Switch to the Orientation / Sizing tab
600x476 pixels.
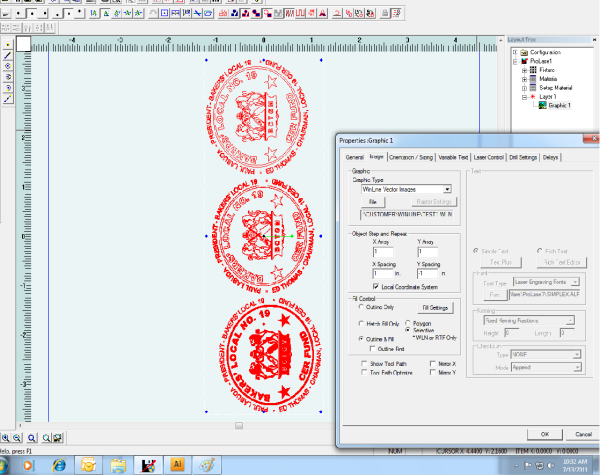[x=411, y=157]
